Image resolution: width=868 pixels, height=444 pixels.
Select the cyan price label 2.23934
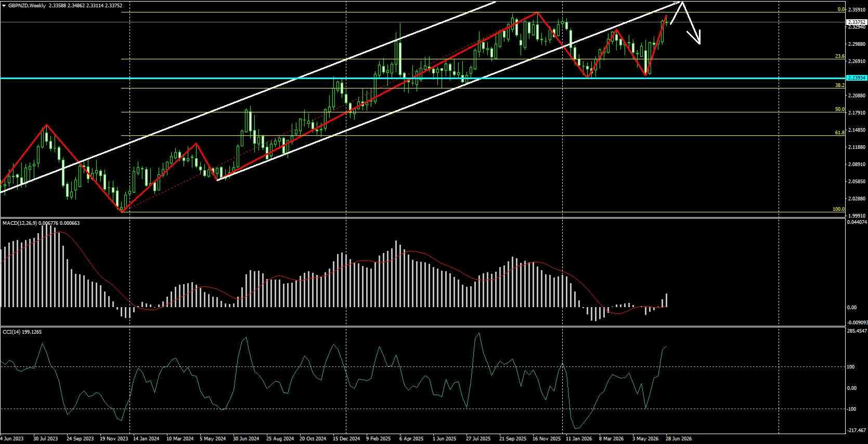856,78
